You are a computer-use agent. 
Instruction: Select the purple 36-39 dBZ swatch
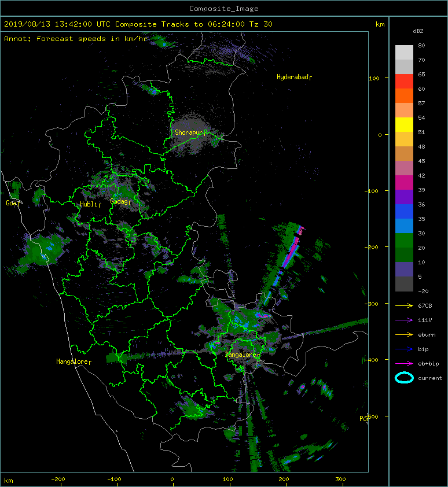tap(404, 197)
